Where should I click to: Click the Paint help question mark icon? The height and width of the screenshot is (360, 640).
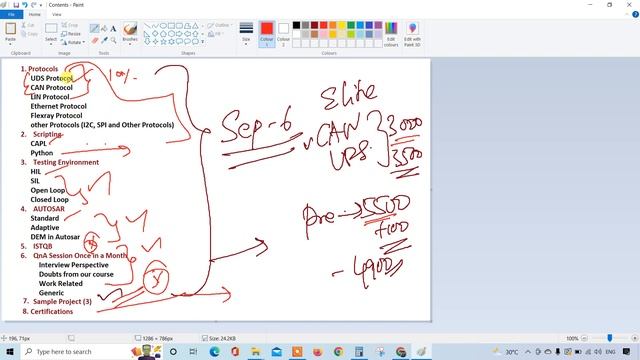pos(635,14)
